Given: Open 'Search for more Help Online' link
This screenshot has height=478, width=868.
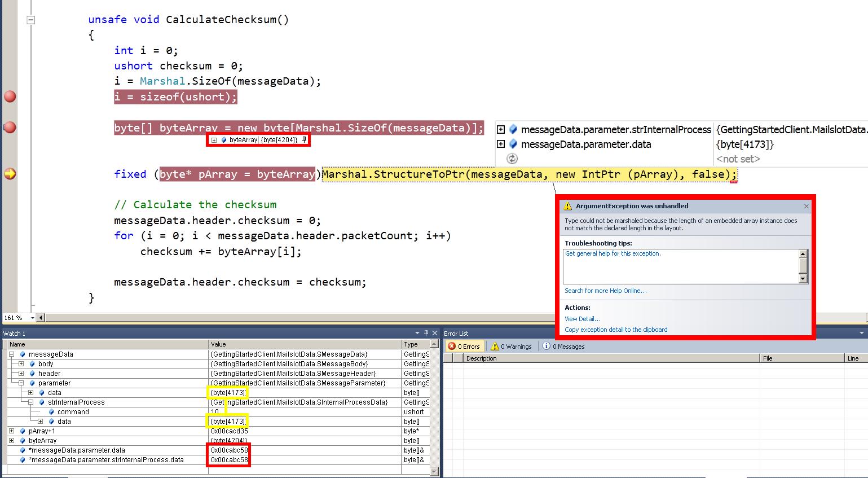Looking at the screenshot, I should (606, 291).
